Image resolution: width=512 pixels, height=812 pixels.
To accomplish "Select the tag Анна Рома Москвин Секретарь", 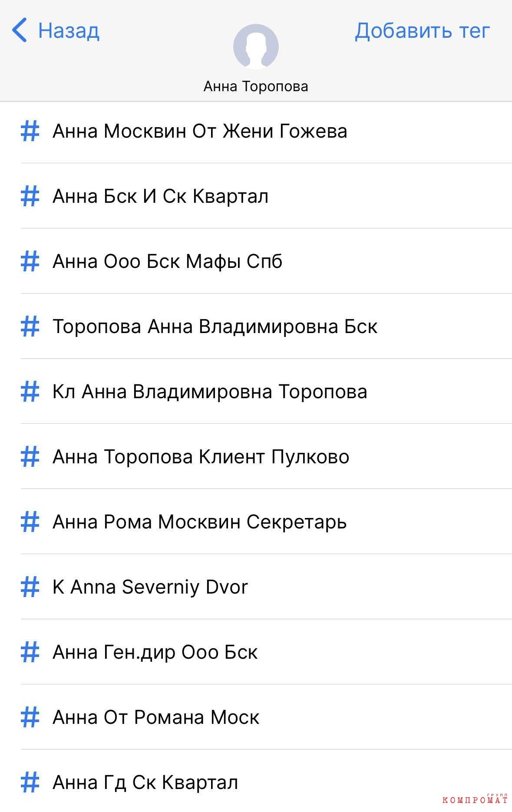I will [x=266, y=522].
